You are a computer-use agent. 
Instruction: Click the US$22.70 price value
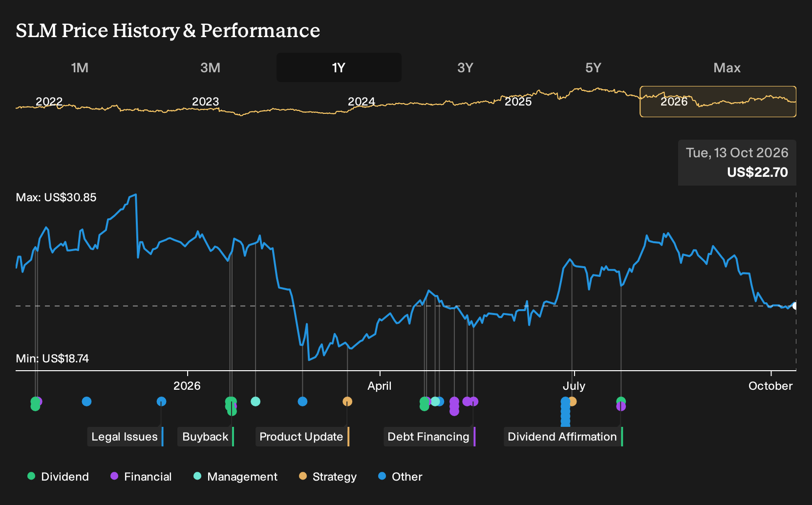(x=757, y=172)
